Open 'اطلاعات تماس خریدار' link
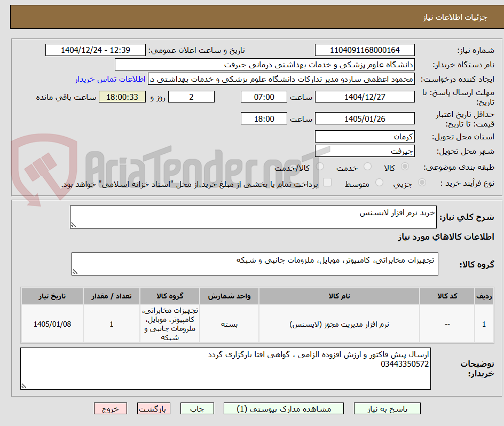The height and width of the screenshot is (426, 504). pyautogui.click(x=110, y=79)
